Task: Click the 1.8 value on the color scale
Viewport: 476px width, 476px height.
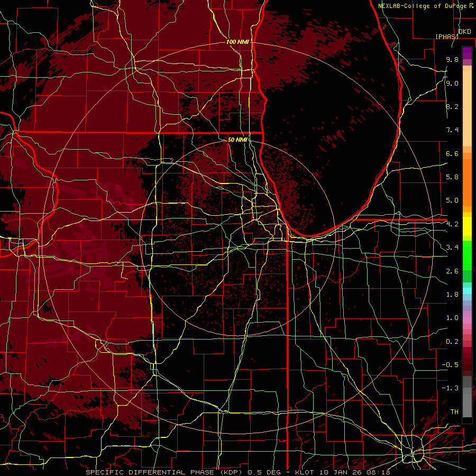Action: (452, 294)
